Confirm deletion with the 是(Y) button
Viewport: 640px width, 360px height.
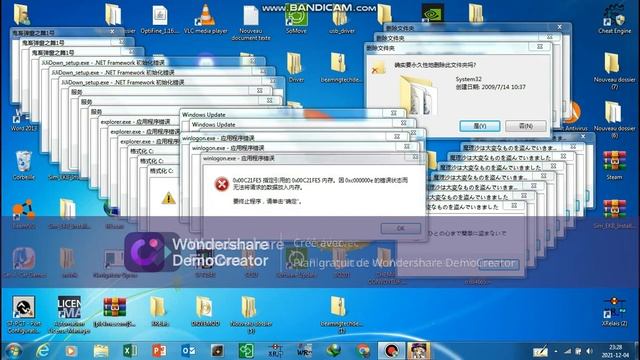[x=480, y=126]
